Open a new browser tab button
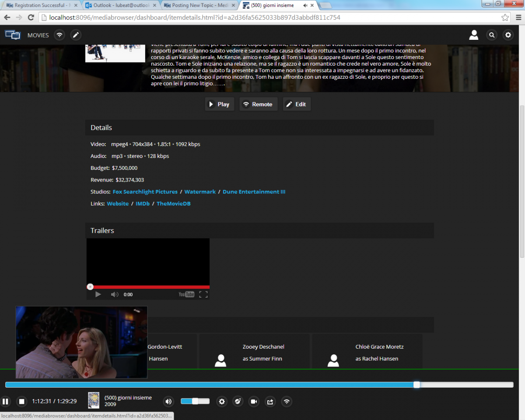Image resolution: width=525 pixels, height=420 pixels. (325, 5)
